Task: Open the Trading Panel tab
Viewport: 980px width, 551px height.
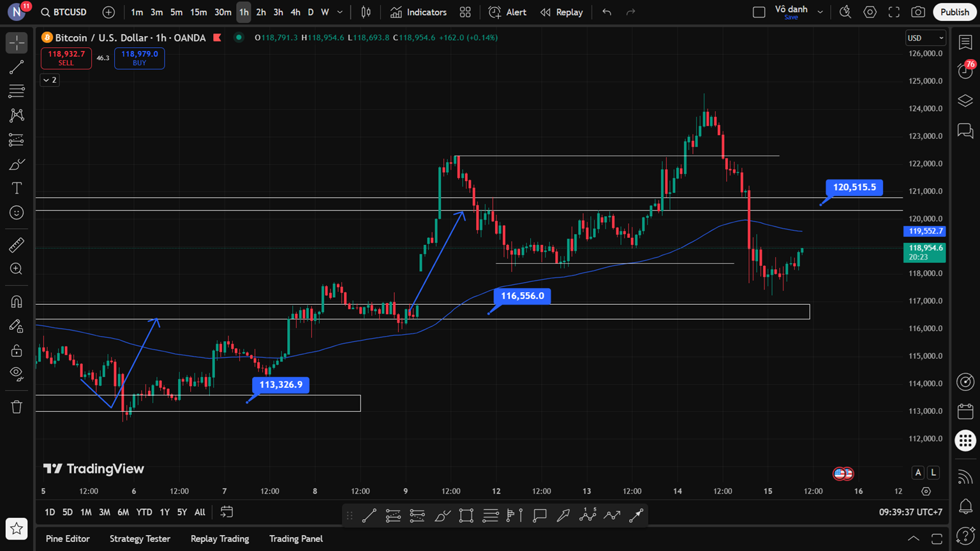Action: click(x=296, y=539)
